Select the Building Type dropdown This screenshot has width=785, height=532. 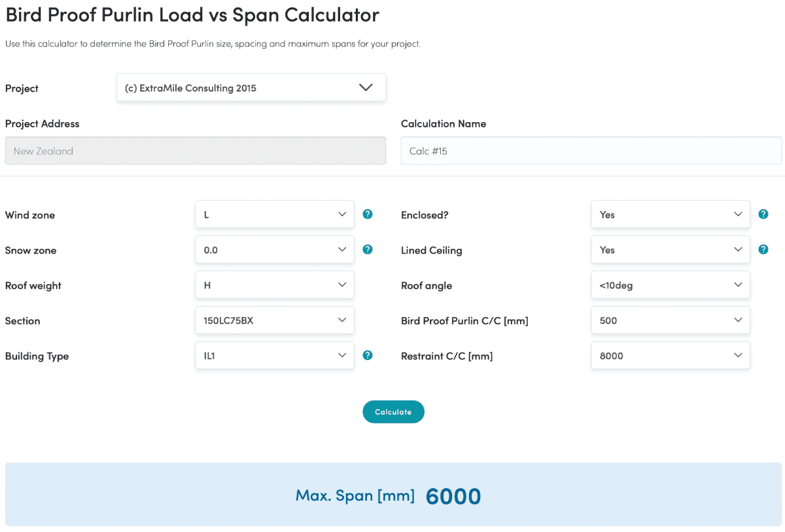[x=275, y=356]
